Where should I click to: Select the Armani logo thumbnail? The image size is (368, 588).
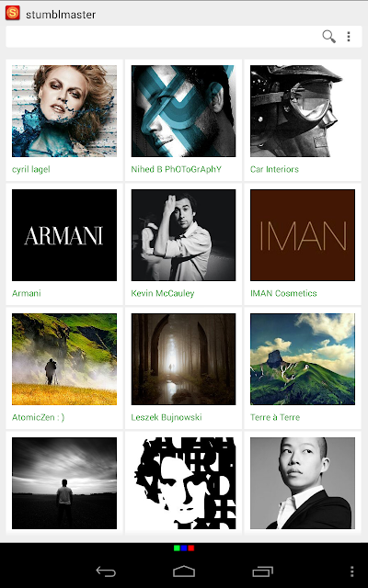64,235
